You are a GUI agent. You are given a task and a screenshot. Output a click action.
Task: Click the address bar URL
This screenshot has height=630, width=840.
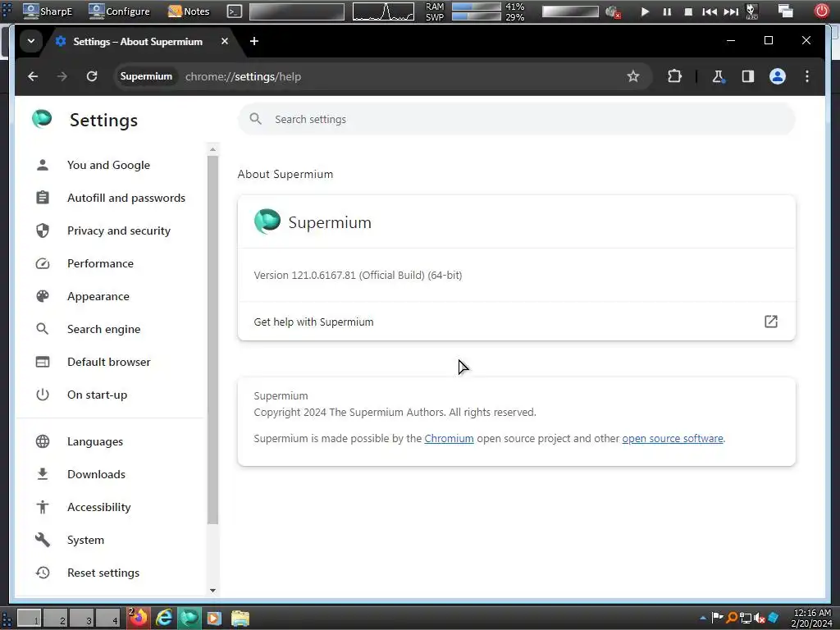click(x=243, y=76)
